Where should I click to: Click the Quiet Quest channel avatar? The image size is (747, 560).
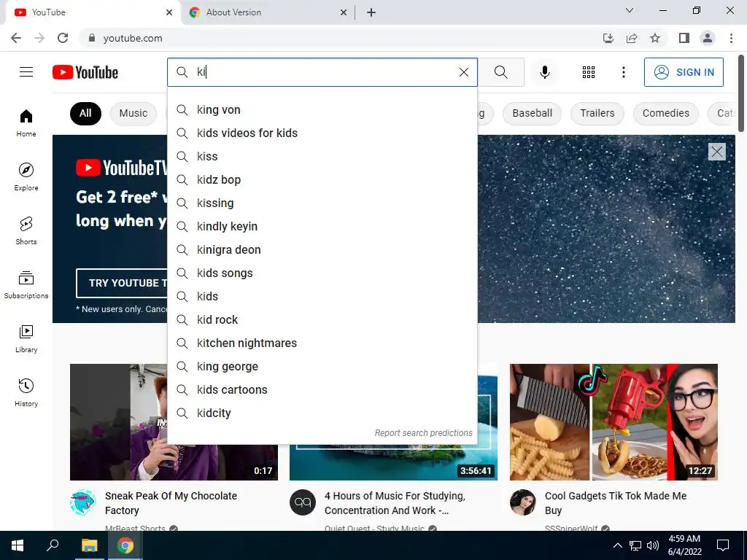coord(303,502)
